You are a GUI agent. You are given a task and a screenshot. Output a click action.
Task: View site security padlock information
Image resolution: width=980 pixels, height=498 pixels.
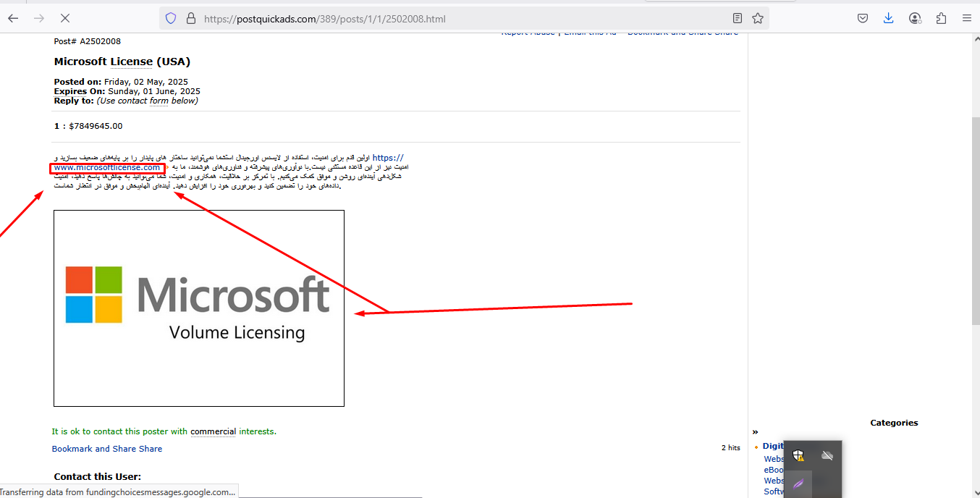(191, 18)
